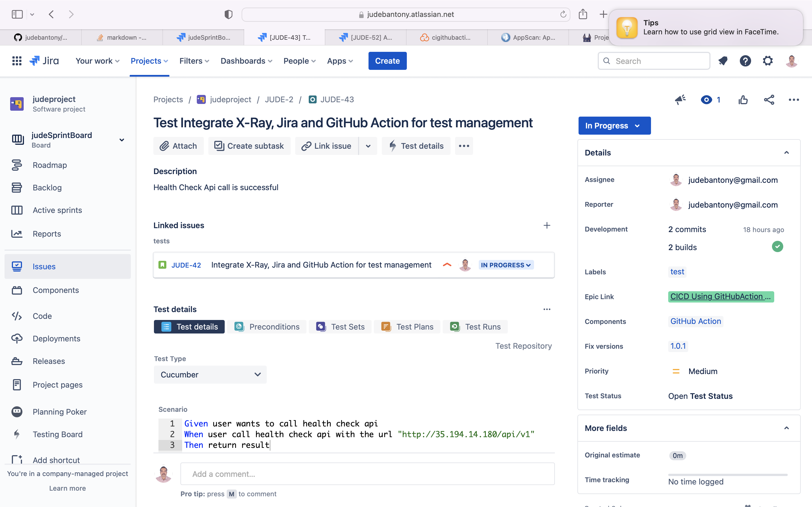
Task: Collapse the Details panel
Action: (786, 153)
